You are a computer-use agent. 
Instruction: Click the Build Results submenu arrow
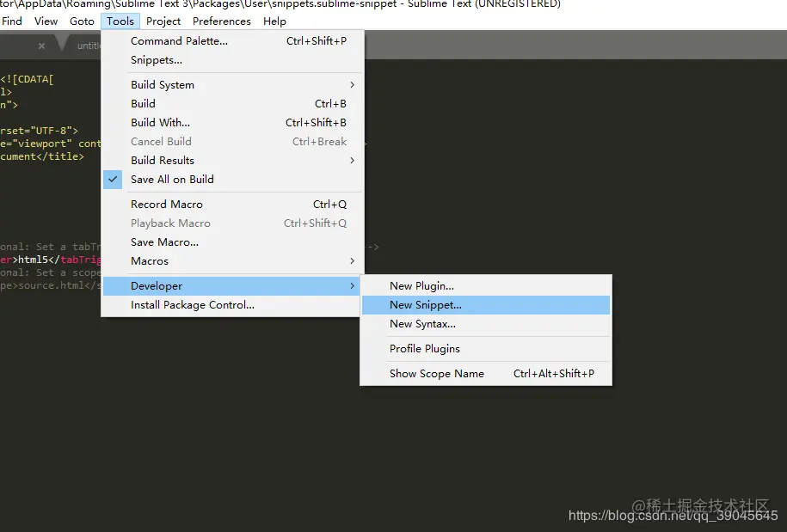tap(352, 161)
